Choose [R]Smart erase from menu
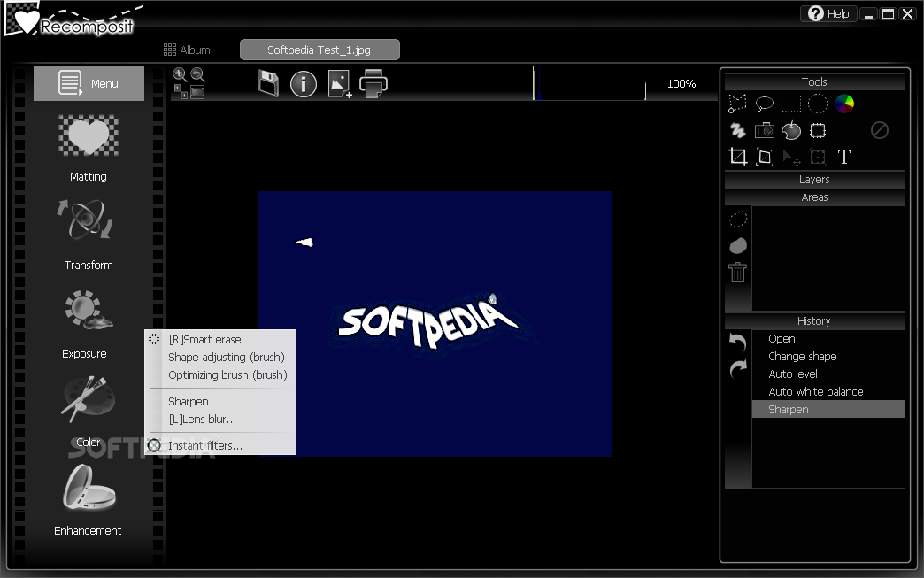Image resolution: width=924 pixels, height=578 pixels. 220,339
